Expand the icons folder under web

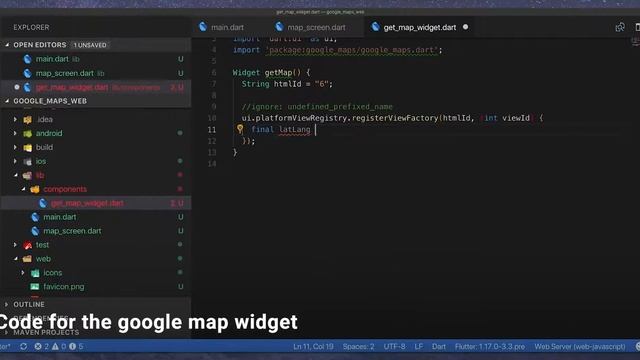[23, 273]
